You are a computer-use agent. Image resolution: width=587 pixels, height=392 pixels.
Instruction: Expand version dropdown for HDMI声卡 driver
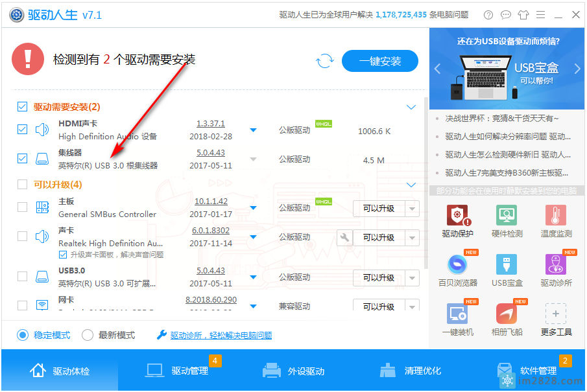tap(253, 130)
